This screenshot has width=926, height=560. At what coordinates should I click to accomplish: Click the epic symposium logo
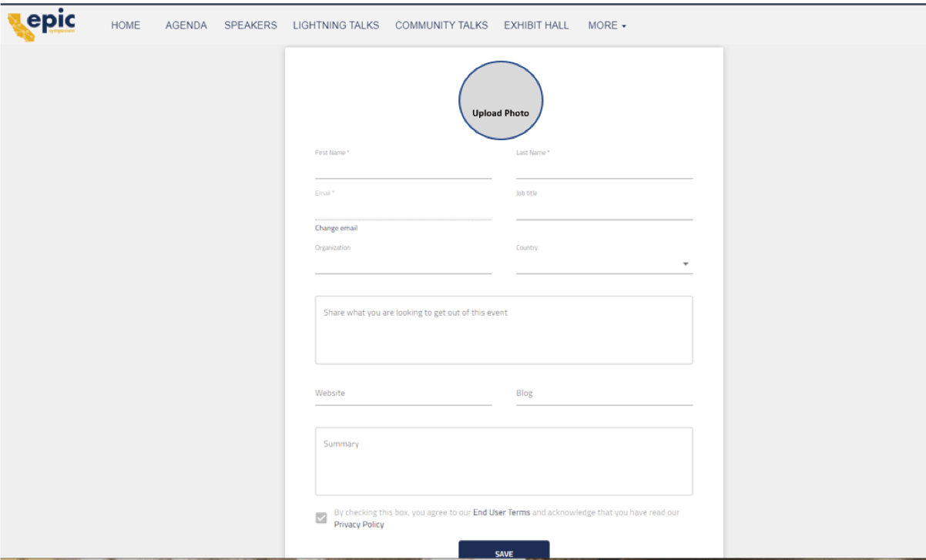pyautogui.click(x=42, y=25)
